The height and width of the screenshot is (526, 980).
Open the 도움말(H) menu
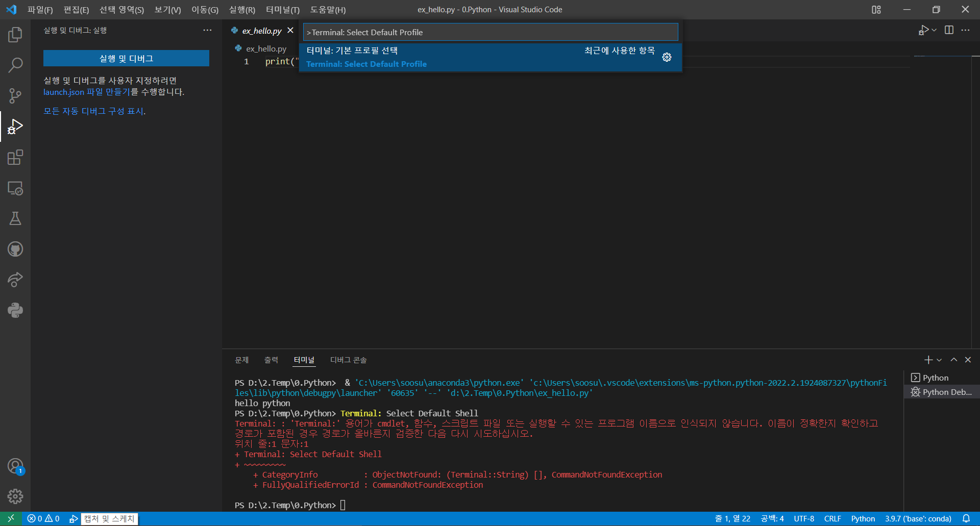tap(328, 10)
